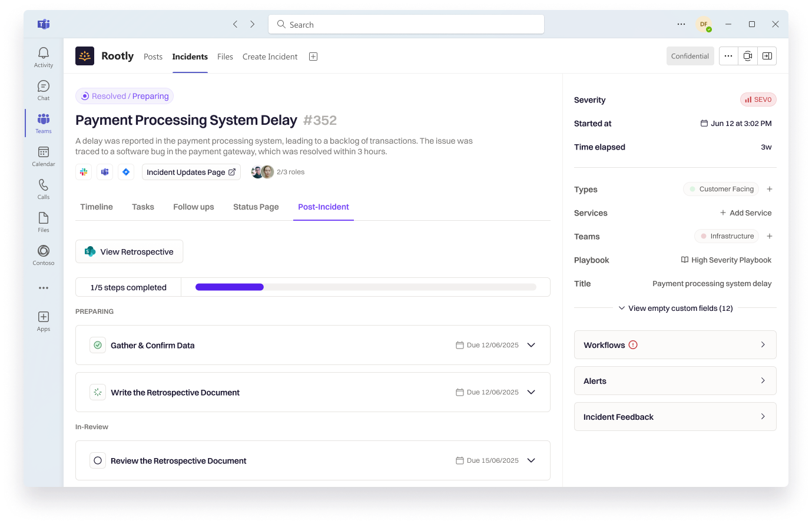Open the Incident Updates Page link

(191, 172)
